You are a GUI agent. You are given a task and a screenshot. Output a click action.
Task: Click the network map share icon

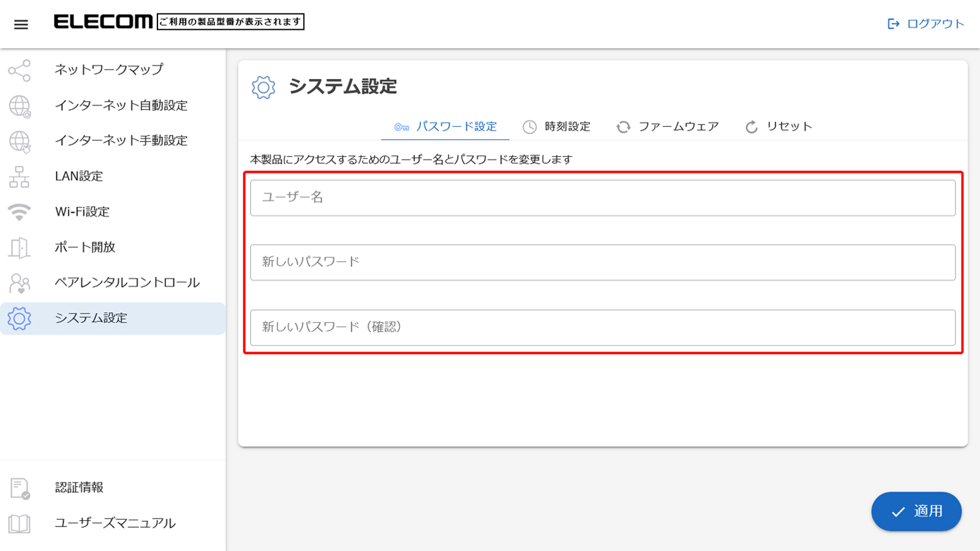coord(20,70)
